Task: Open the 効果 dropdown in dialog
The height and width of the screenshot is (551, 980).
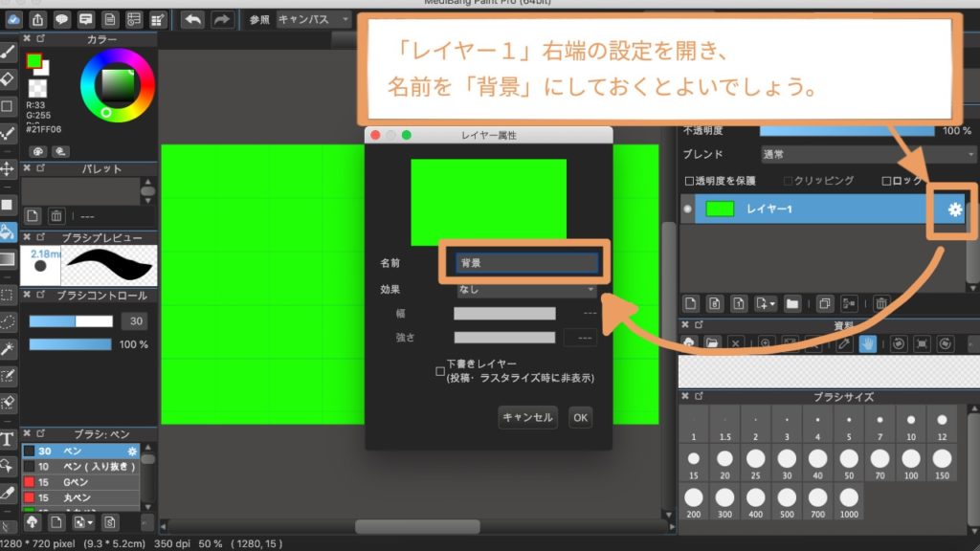Action: pyautogui.click(x=526, y=289)
